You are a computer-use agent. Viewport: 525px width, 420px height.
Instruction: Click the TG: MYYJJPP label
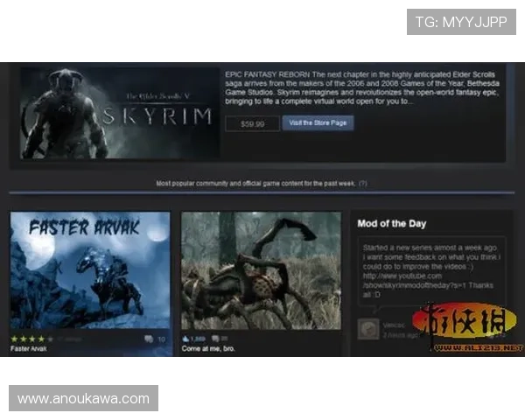click(x=461, y=21)
